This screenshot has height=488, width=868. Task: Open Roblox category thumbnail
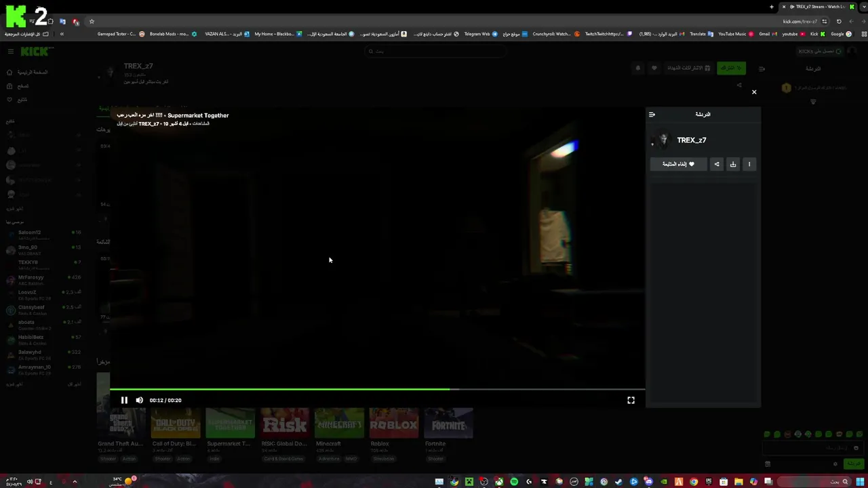click(394, 424)
